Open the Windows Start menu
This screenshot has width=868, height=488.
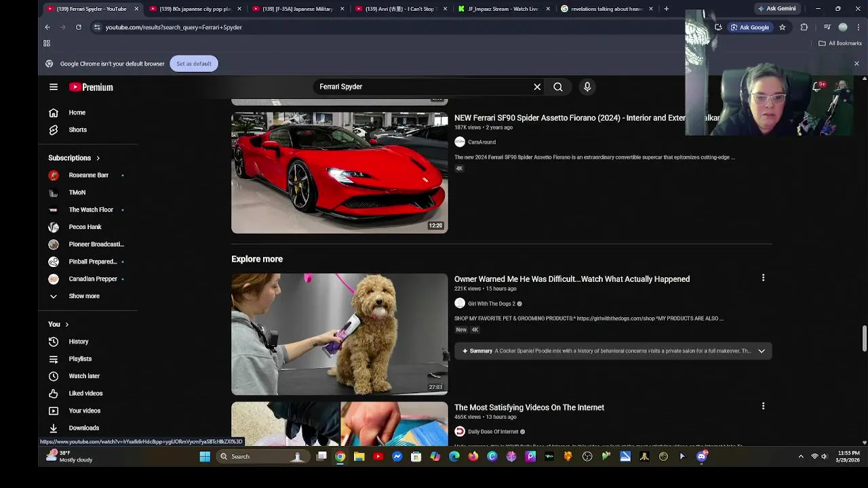(205, 457)
